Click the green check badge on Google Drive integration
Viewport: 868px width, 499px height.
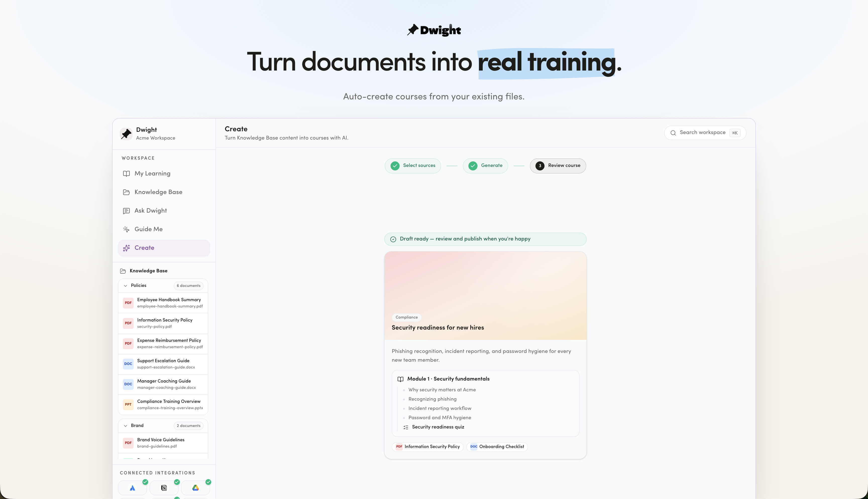208,482
